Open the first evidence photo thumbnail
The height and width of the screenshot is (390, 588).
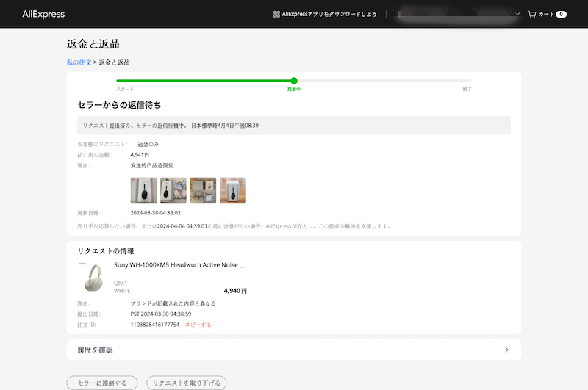pyautogui.click(x=143, y=190)
